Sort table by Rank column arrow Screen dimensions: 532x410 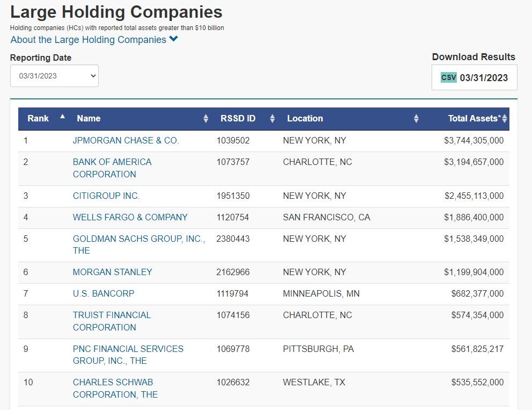pyautogui.click(x=63, y=116)
